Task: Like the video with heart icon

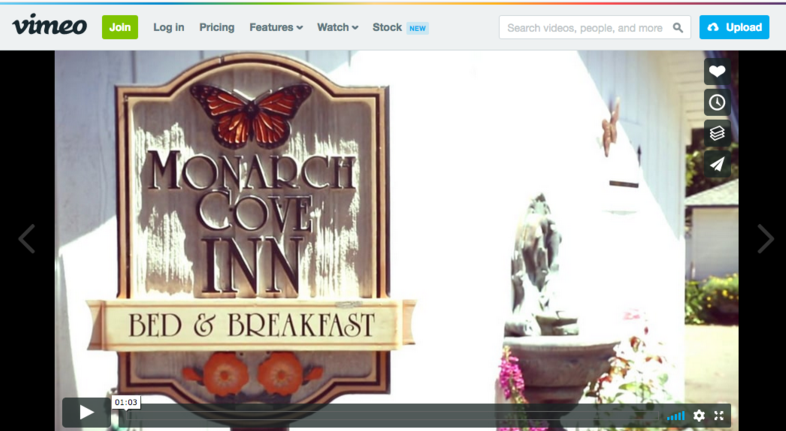Action: pos(717,72)
